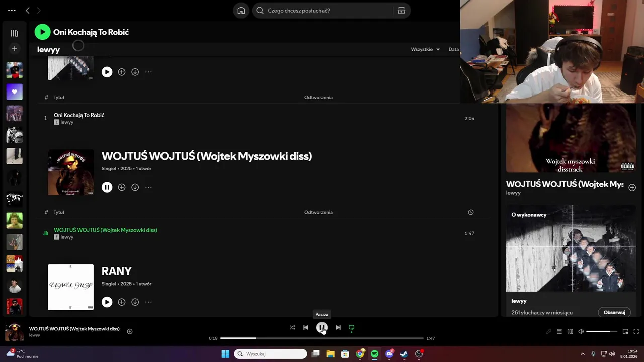Viewport: 644px width, 362px height.
Task: Open the taskbar clock showing 19:54
Action: [629, 354]
